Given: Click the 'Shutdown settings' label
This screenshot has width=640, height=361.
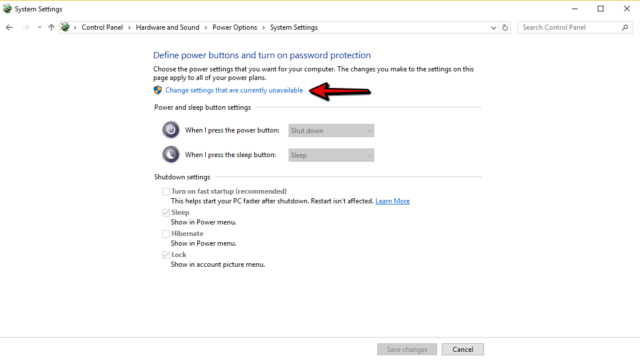Looking at the screenshot, I should point(182,177).
